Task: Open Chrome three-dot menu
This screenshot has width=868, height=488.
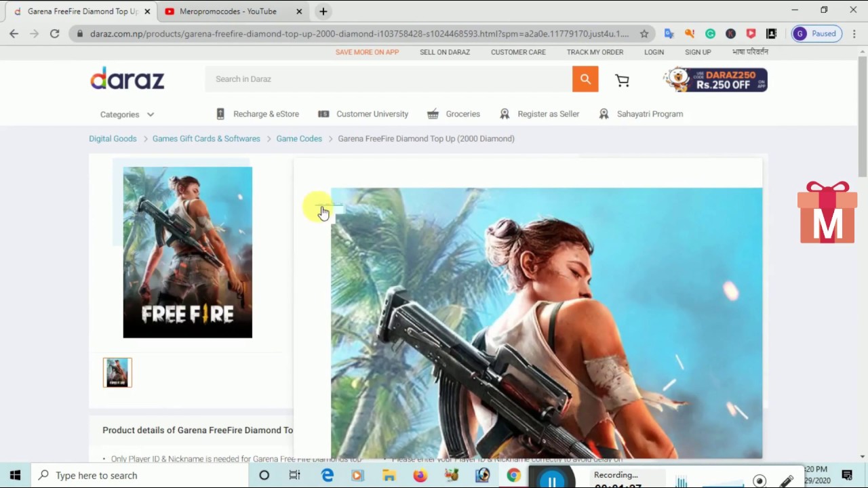Action: 854,33
